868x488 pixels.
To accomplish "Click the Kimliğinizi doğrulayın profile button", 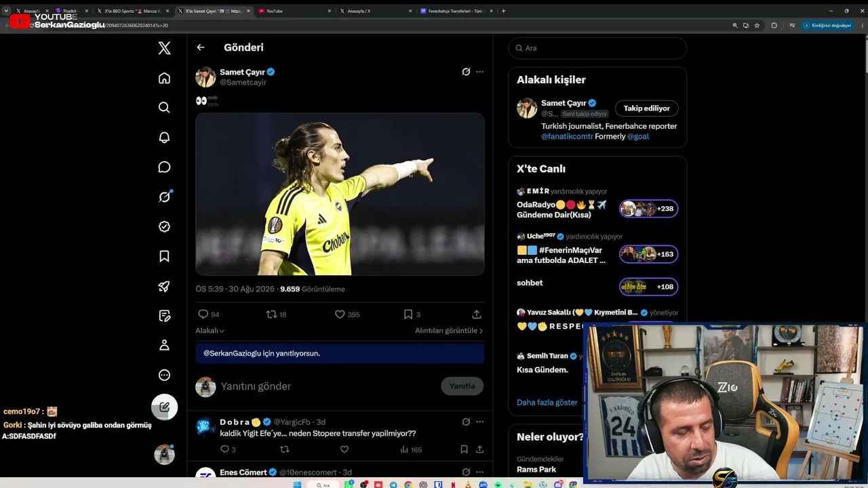I will click(827, 25).
